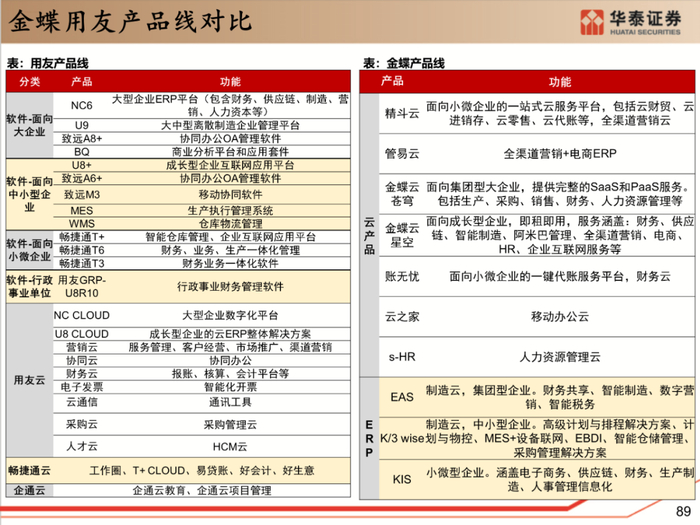
Task: Select the 软件-行政事业单位 category cell
Action: [29, 287]
